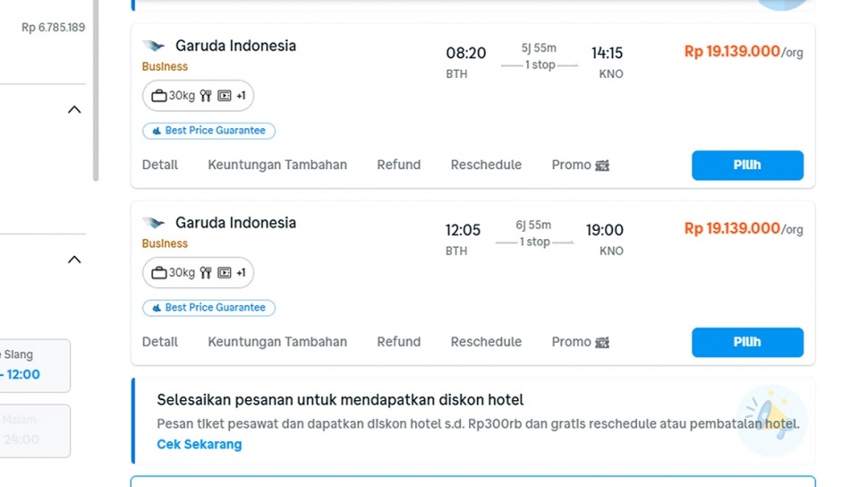Click Garuda Indonesia logo on 12:05 flight

click(154, 224)
